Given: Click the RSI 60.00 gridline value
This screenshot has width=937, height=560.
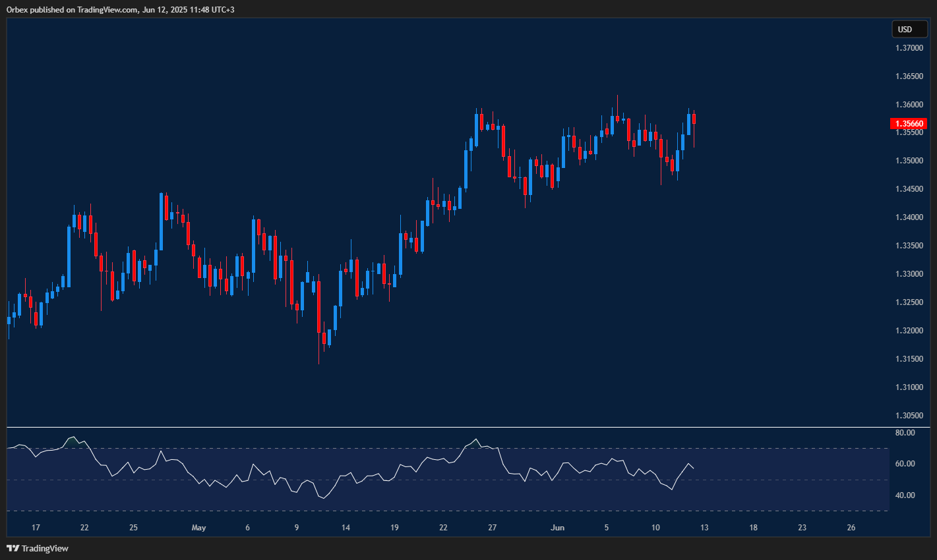Looking at the screenshot, I should point(905,462).
